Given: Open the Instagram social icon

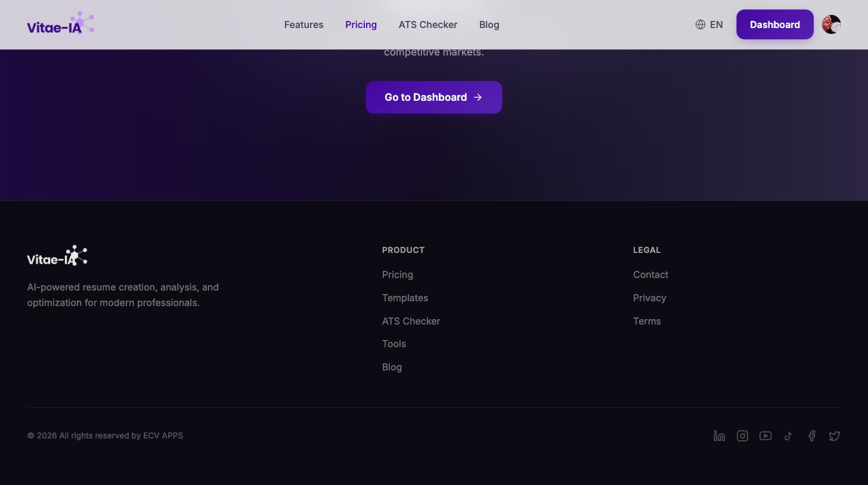Looking at the screenshot, I should (x=742, y=436).
